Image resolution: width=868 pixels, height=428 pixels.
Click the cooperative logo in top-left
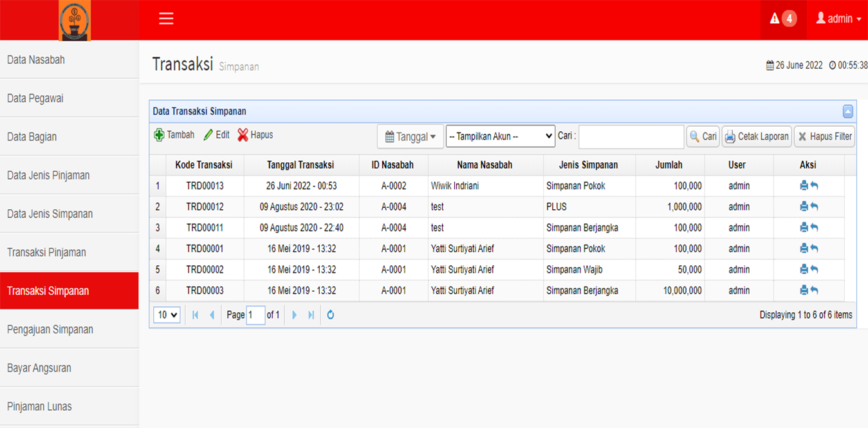click(x=74, y=20)
